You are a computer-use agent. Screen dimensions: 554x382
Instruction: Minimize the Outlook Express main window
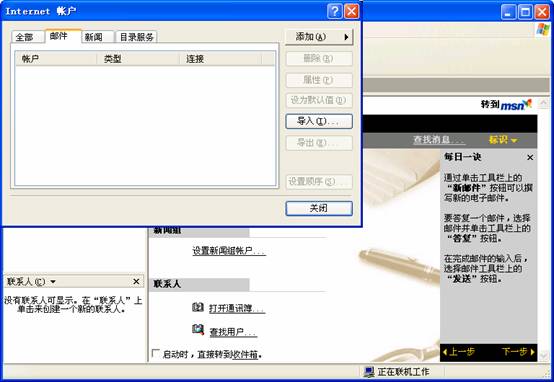[x=508, y=12]
